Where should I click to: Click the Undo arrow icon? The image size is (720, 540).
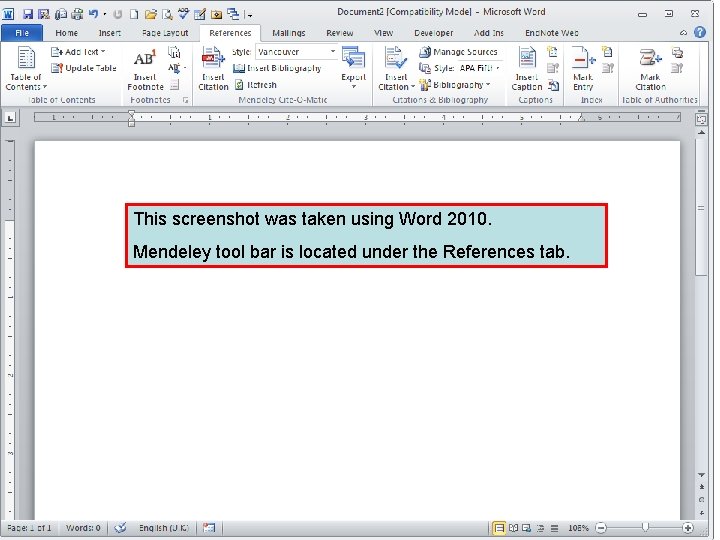point(94,14)
